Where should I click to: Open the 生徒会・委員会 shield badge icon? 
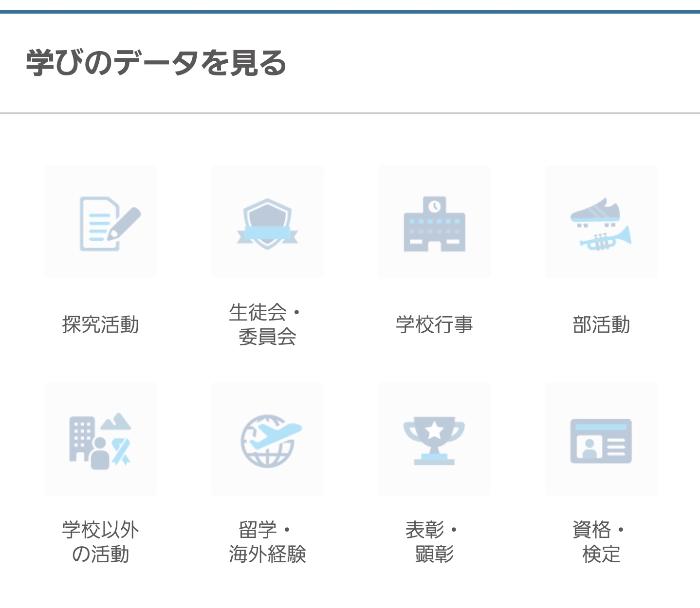267,222
